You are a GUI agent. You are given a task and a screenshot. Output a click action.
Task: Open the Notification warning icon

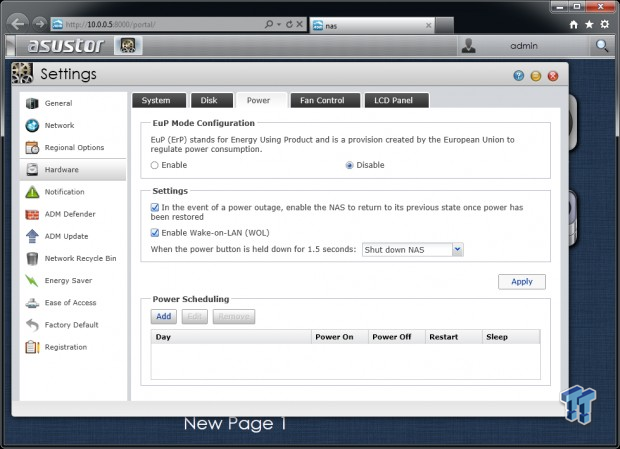[32, 192]
